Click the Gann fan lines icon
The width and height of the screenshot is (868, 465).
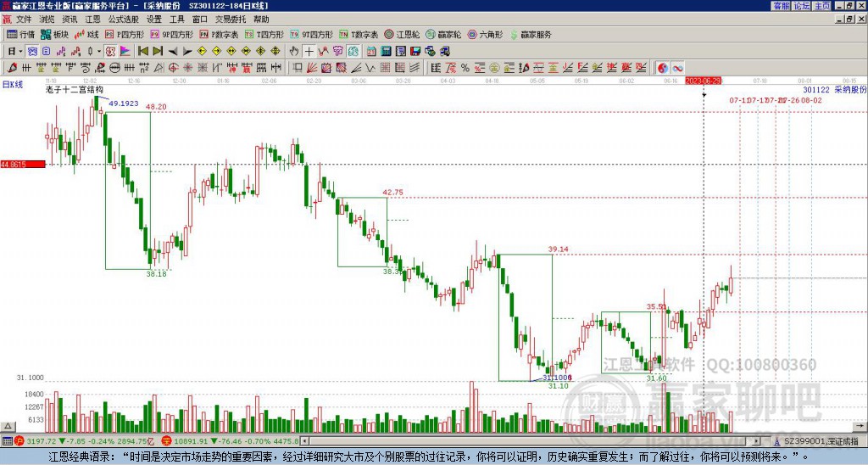pyautogui.click(x=312, y=68)
